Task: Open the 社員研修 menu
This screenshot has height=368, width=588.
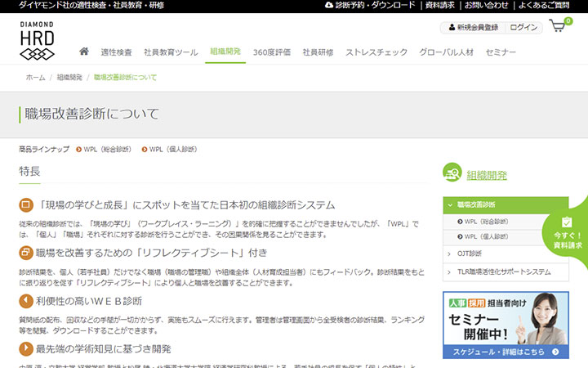Action: (318, 52)
